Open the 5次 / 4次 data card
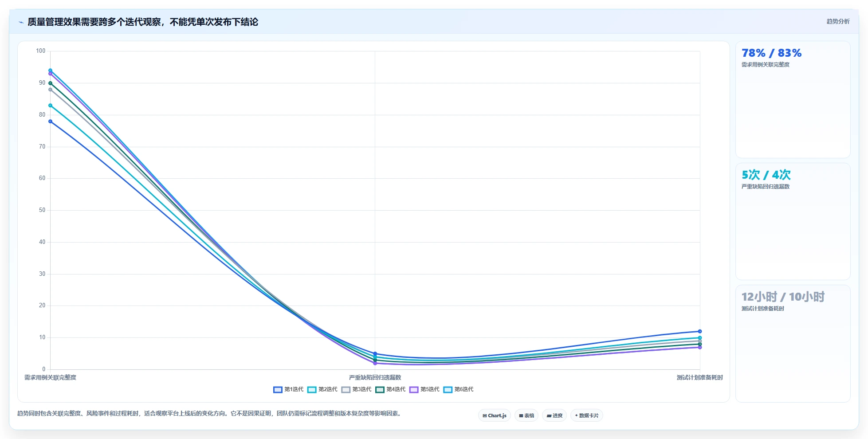 (793, 222)
